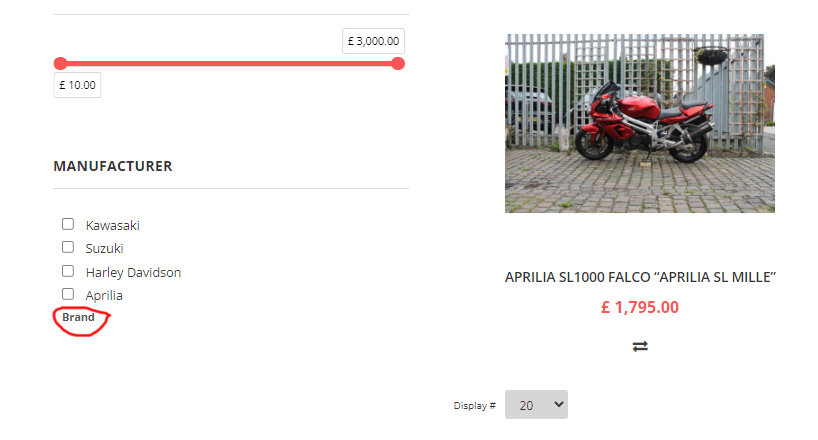Image resolution: width=818 pixels, height=440 pixels.
Task: Click the right price slider handle
Action: 398,64
